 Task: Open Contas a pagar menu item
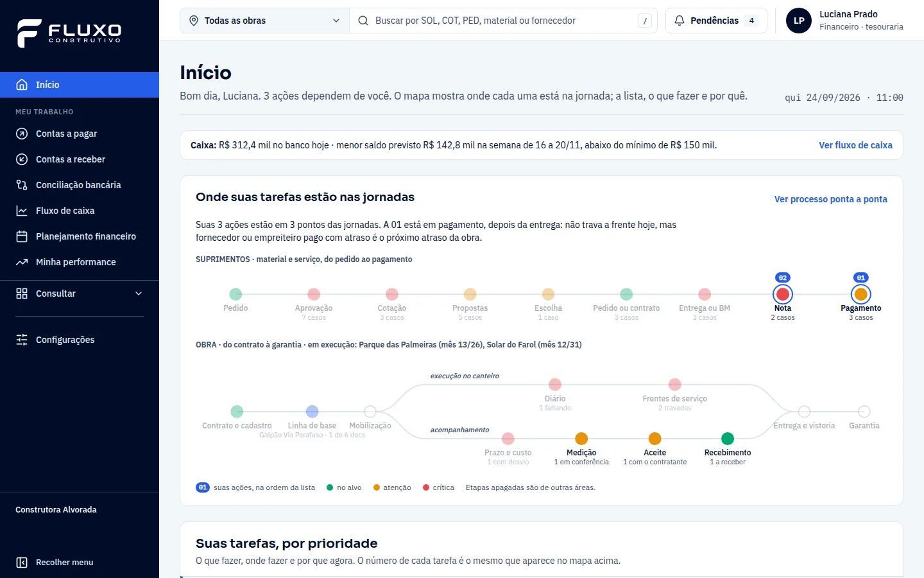80,134
